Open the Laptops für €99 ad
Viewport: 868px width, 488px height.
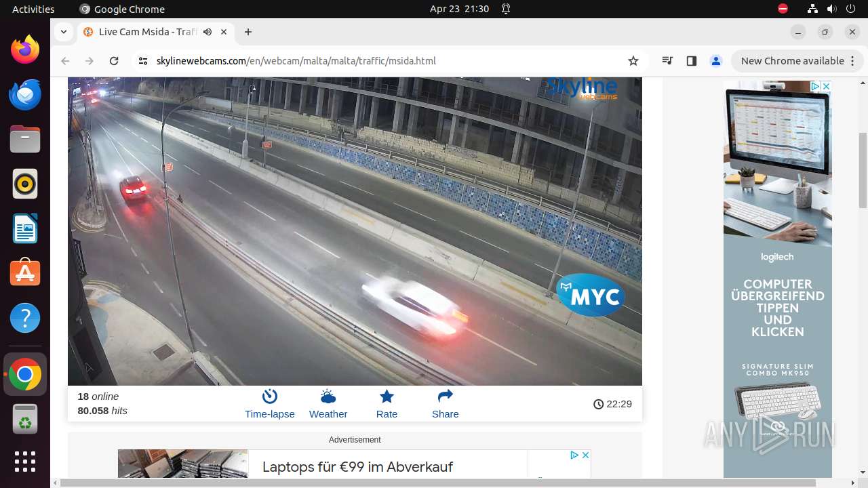tap(357, 466)
